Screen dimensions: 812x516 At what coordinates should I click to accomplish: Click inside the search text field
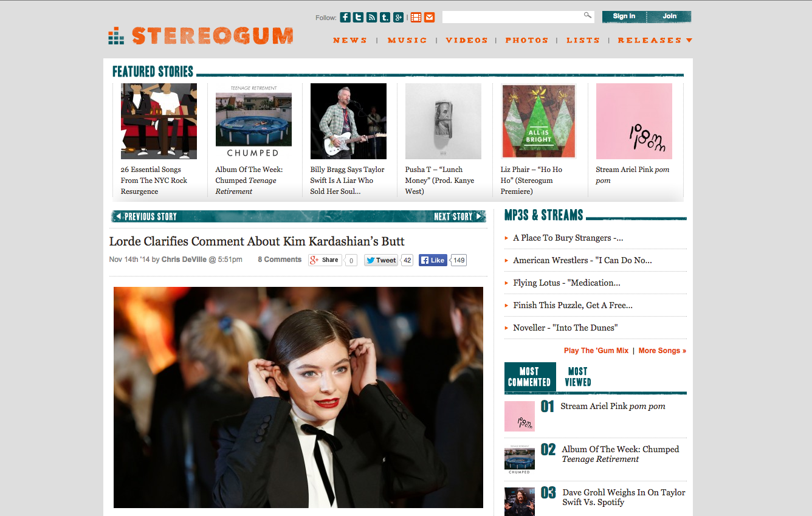[x=512, y=17]
